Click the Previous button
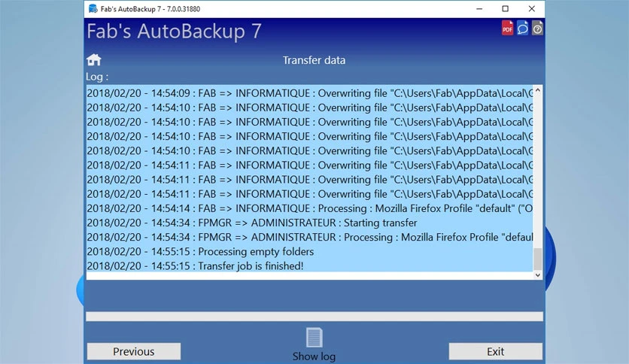This screenshot has width=629, height=364. [x=134, y=351]
